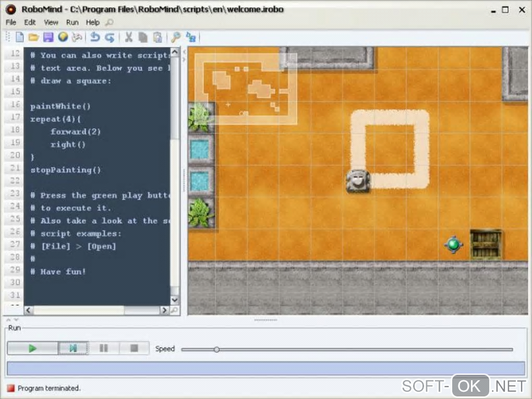Click the "# script examples:" comment line
The width and height of the screenshot is (532, 399).
coord(76,234)
